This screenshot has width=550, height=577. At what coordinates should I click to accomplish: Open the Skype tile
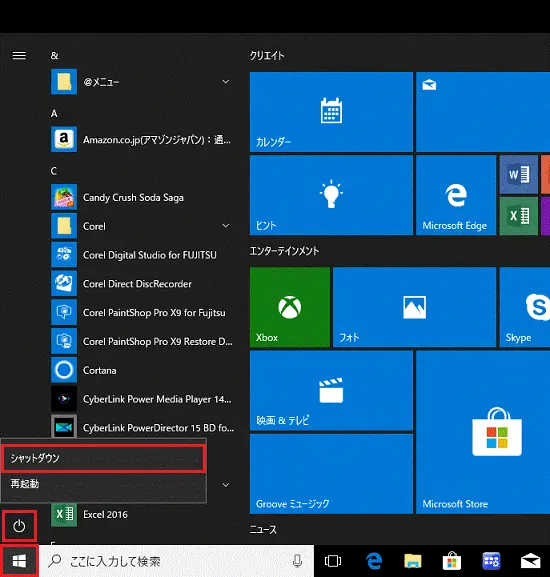point(525,307)
